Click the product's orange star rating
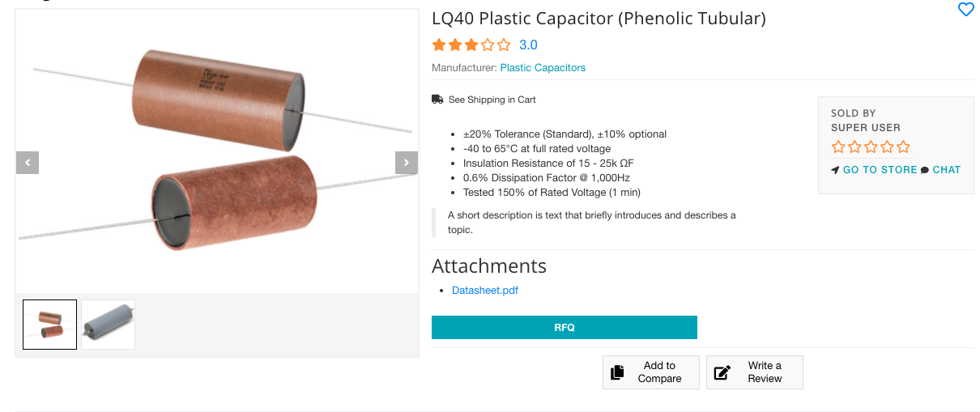This screenshot has width=980, height=412. point(471,45)
